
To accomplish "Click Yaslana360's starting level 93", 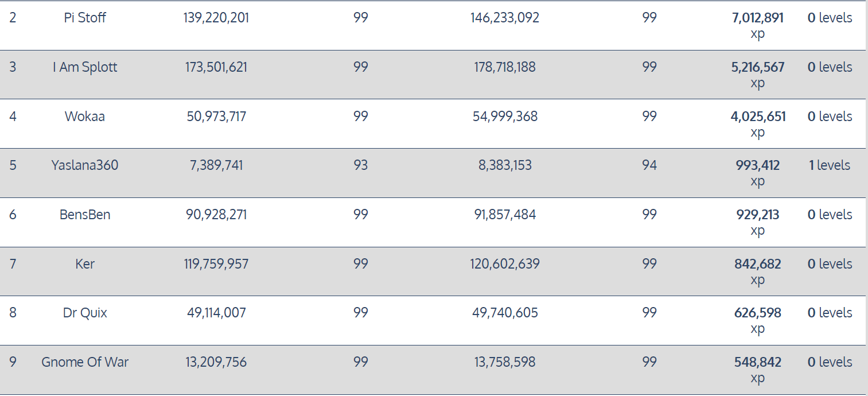I will click(360, 165).
